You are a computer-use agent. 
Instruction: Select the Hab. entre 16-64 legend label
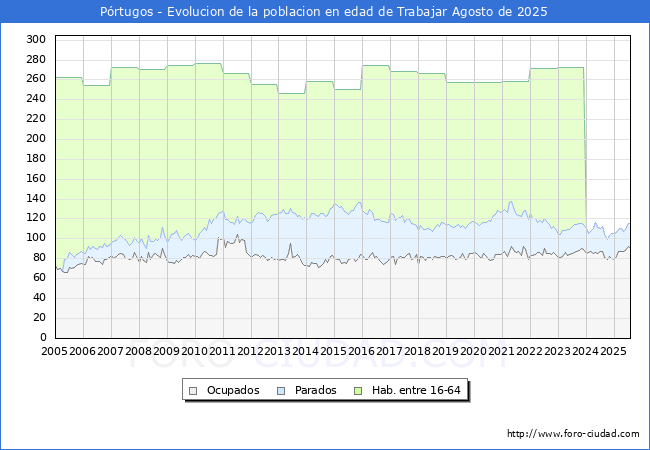click(x=416, y=390)
